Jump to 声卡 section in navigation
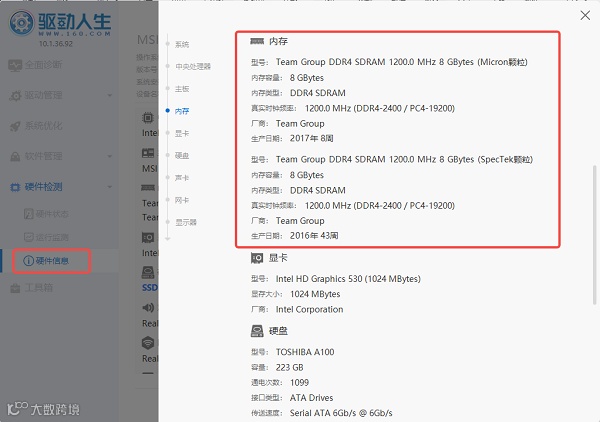The width and height of the screenshot is (600, 422). (x=182, y=178)
